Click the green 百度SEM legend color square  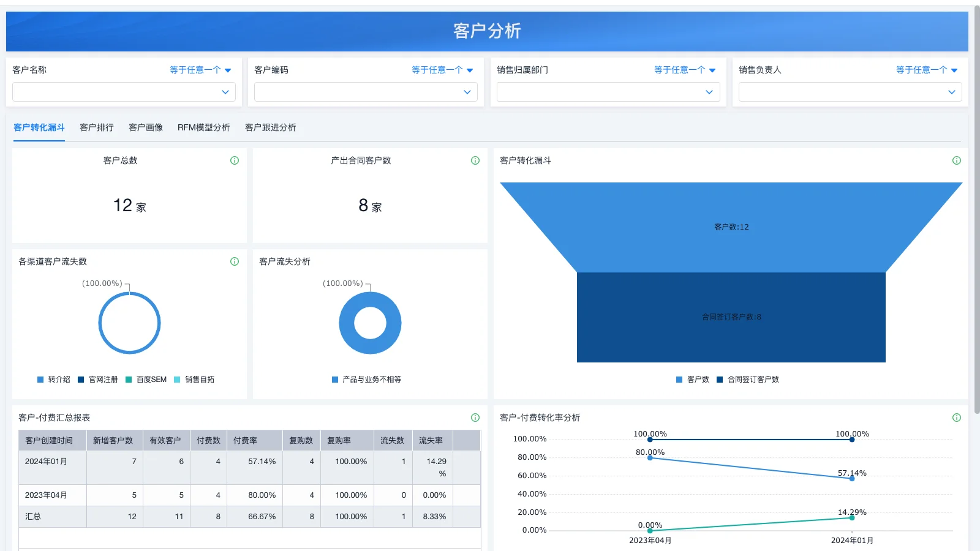(128, 379)
